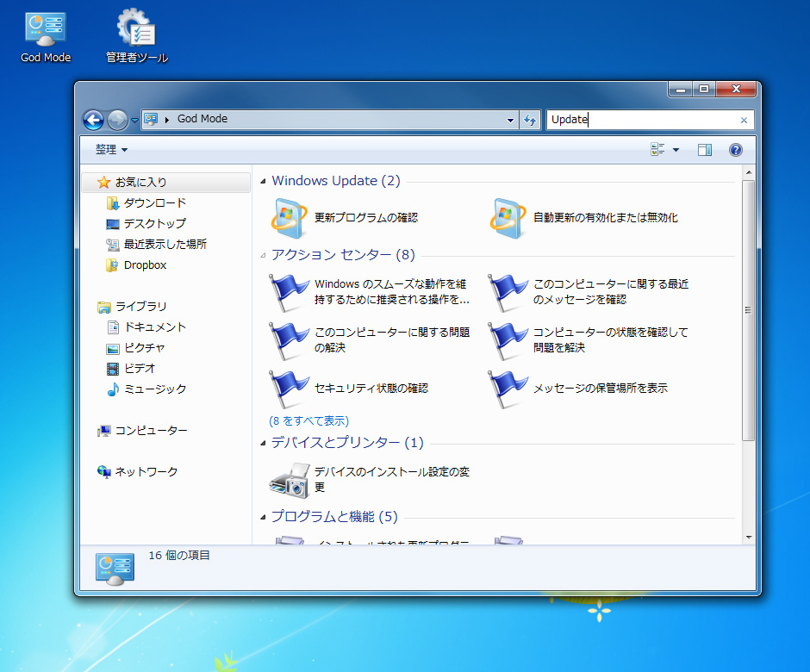Screen dimensions: 810x672
Task: Toggle the preview pane
Action: tap(705, 150)
